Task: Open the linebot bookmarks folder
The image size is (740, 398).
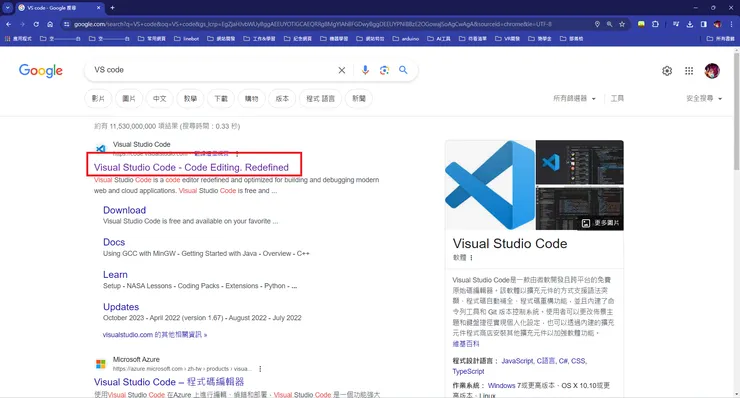Action: pos(186,39)
